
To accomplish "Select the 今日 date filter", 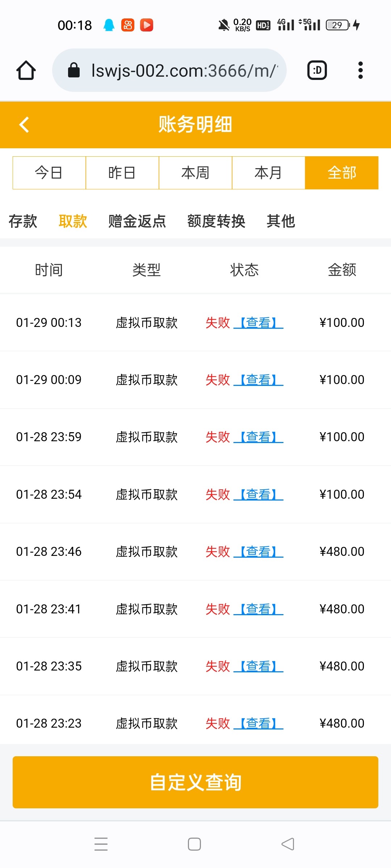I will tap(49, 173).
